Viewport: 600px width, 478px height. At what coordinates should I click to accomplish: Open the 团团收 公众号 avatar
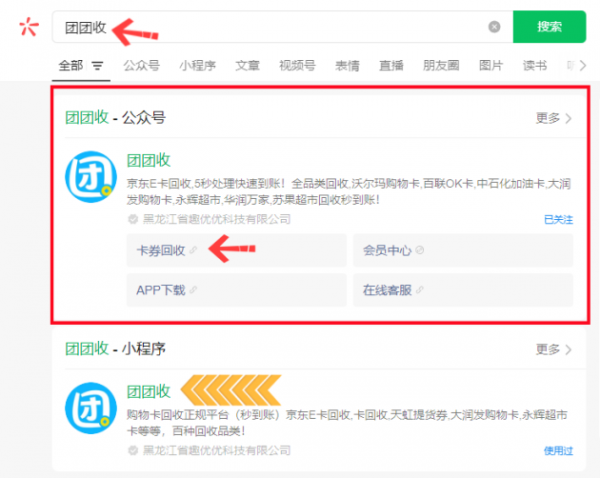click(91, 177)
